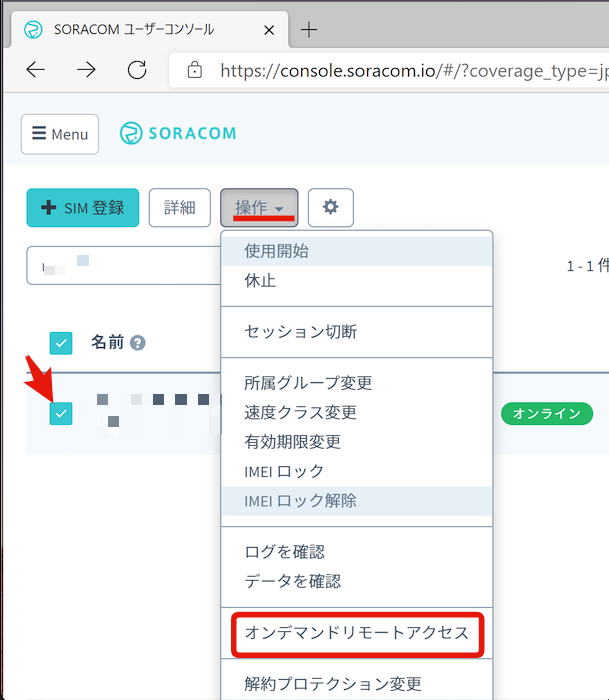Toggle the select-all checkbox in header
This screenshot has height=700, width=609.
point(61,343)
